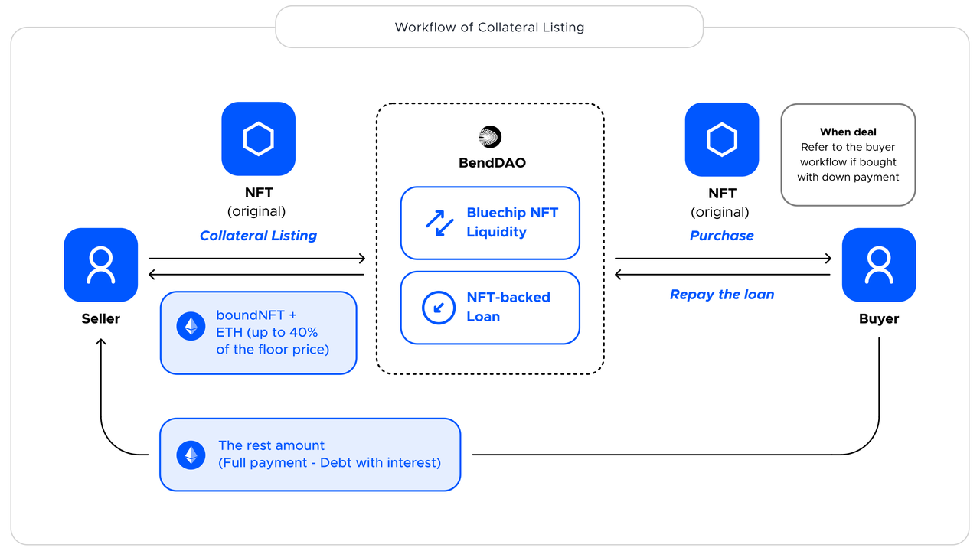Select the Workflow of Collateral Listing title
Image resolution: width=980 pixels, height=551 pixels.
pos(489,28)
